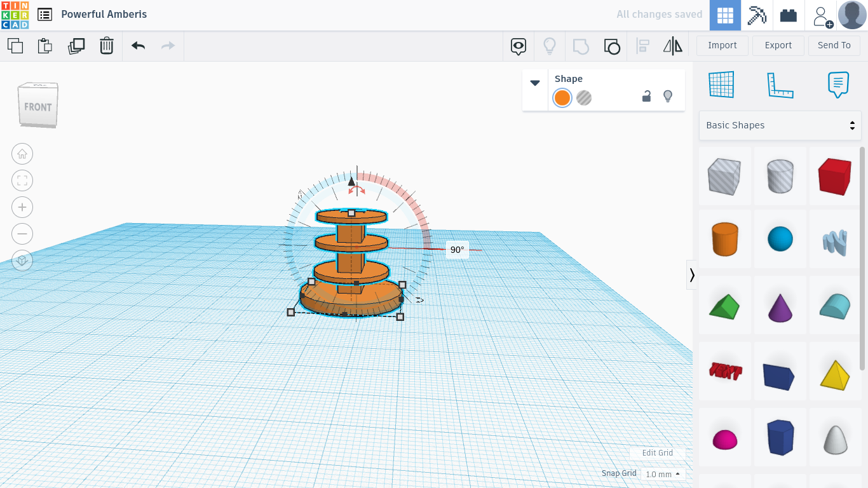
Task: Select the Workplane tool
Action: coord(721,85)
